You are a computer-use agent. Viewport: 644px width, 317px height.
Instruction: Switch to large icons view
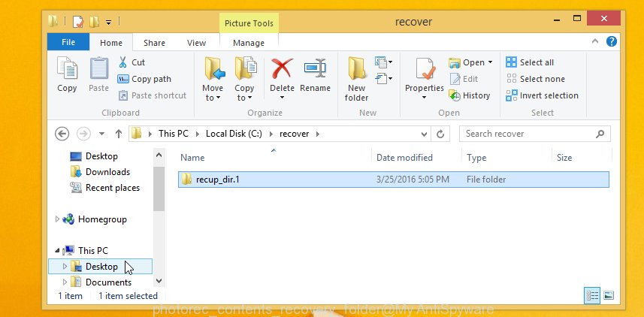coord(609,295)
